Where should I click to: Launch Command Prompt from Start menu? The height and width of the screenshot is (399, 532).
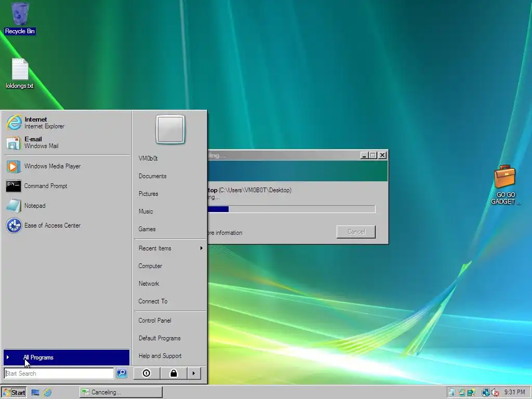66,186
